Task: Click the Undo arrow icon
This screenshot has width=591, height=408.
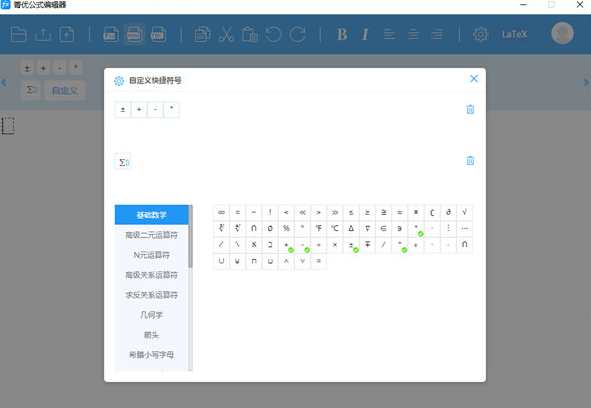Action: point(274,35)
